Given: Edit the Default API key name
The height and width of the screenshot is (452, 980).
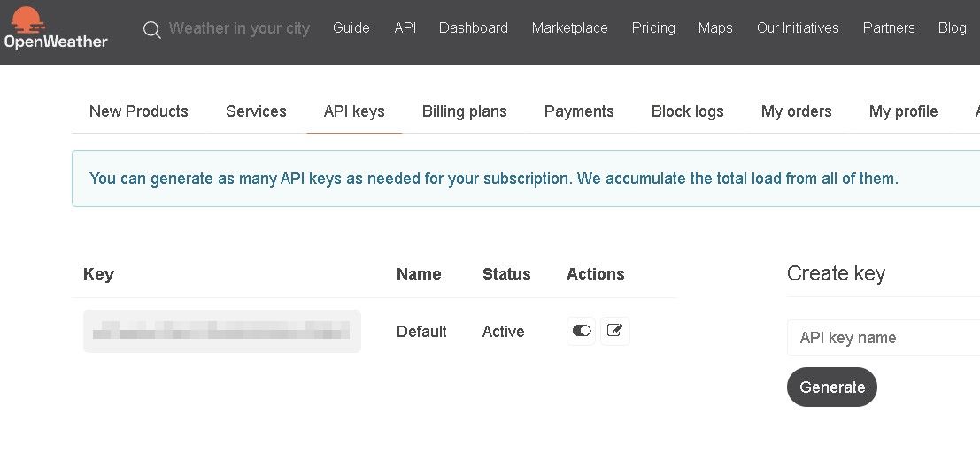Looking at the screenshot, I should 615,331.
